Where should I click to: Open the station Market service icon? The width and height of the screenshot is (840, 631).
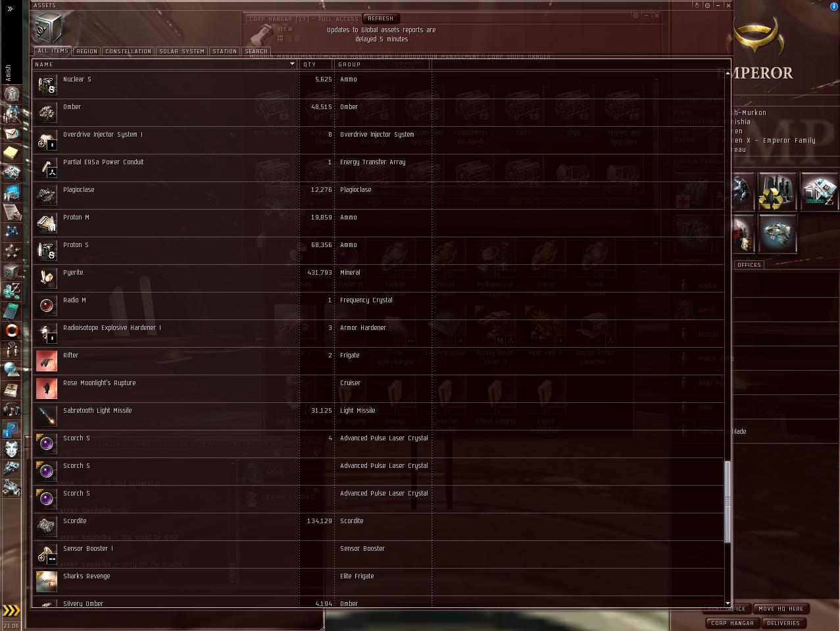pos(819,192)
